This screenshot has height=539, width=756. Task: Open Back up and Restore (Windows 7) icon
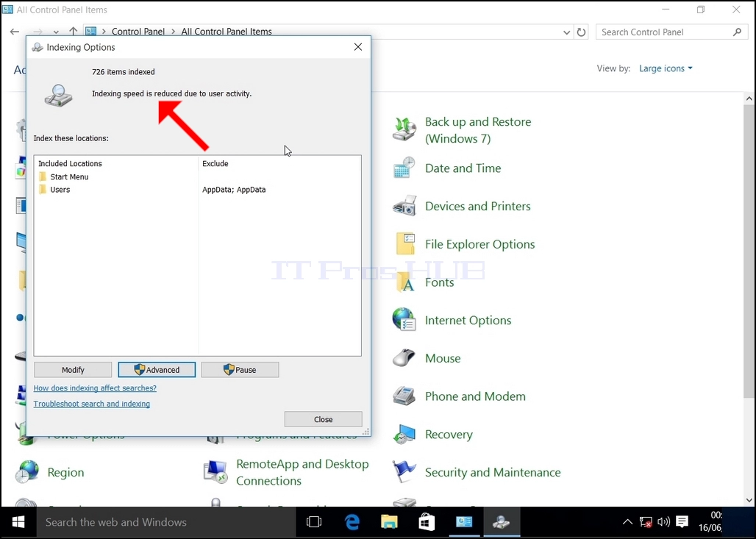[x=404, y=129]
